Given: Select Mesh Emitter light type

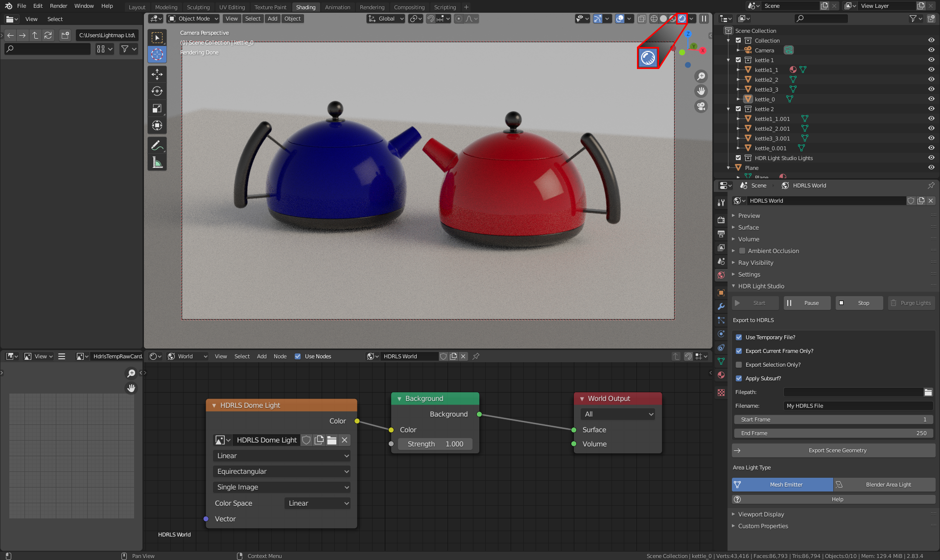Looking at the screenshot, I should coord(782,485).
